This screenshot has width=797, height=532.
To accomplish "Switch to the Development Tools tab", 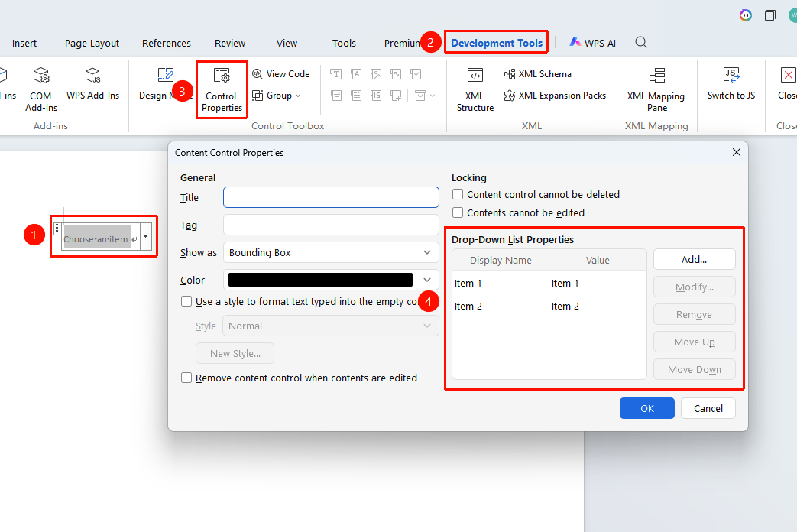I will pos(497,43).
